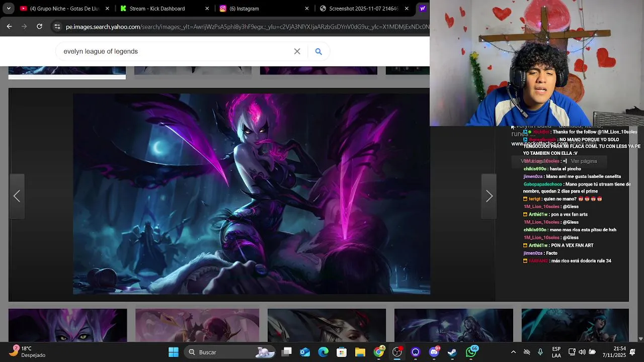Open the ESP LAA language switcher

pos(556,352)
